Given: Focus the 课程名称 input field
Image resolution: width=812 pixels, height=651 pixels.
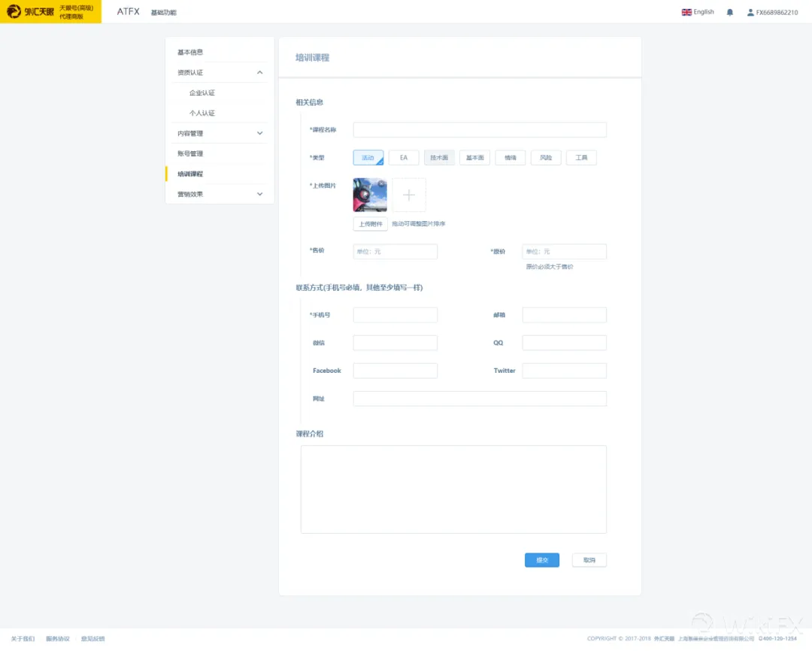Looking at the screenshot, I should pos(480,130).
